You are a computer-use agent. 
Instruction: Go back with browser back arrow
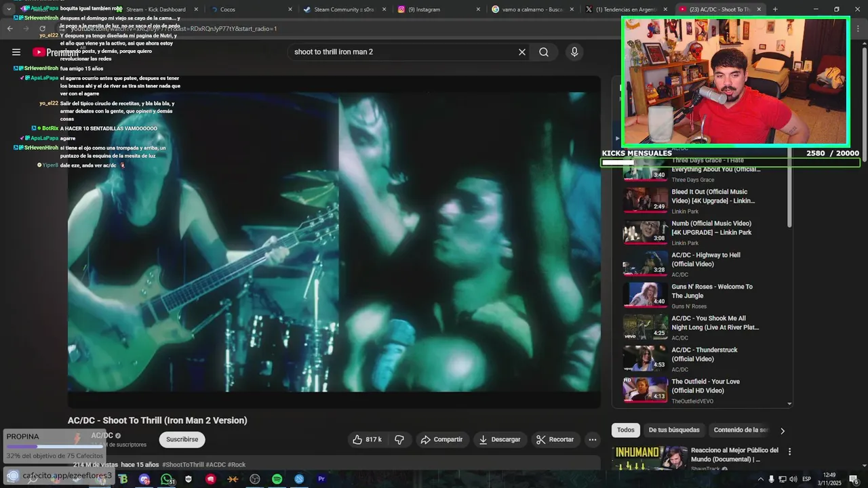pyautogui.click(x=10, y=28)
